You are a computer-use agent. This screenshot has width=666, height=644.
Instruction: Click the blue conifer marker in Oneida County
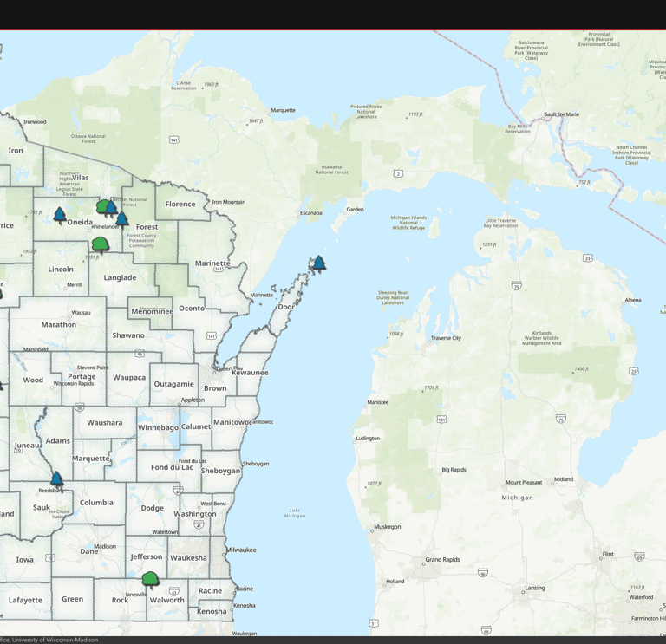coord(60,215)
